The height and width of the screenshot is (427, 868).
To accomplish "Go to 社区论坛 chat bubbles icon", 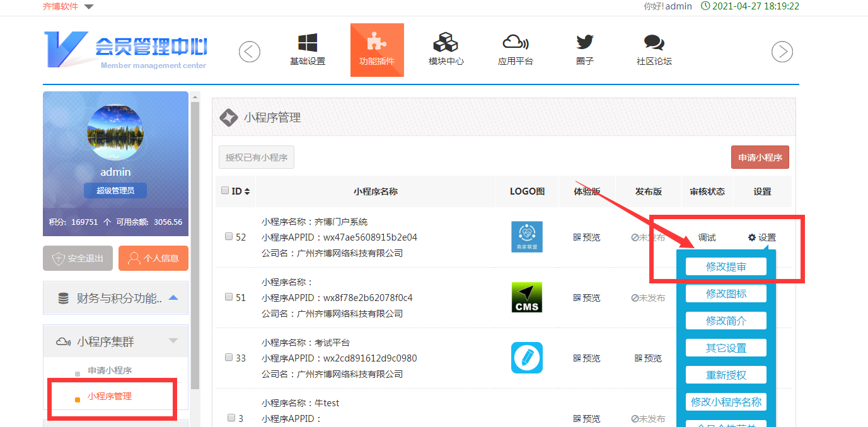I will click(654, 43).
